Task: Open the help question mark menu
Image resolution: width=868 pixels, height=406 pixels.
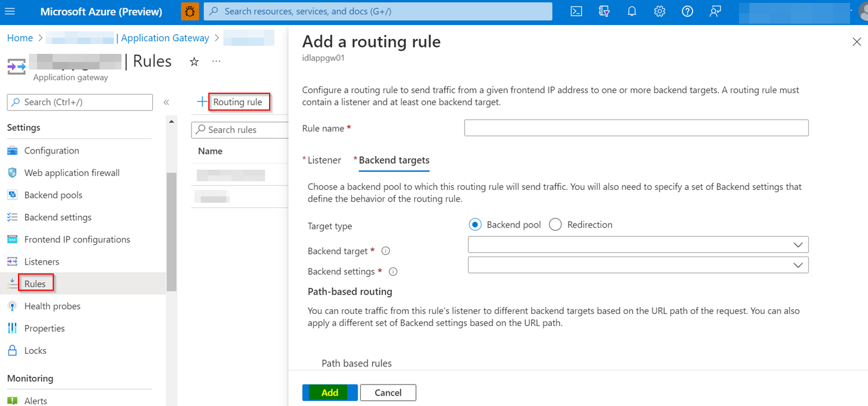Action: point(687,12)
